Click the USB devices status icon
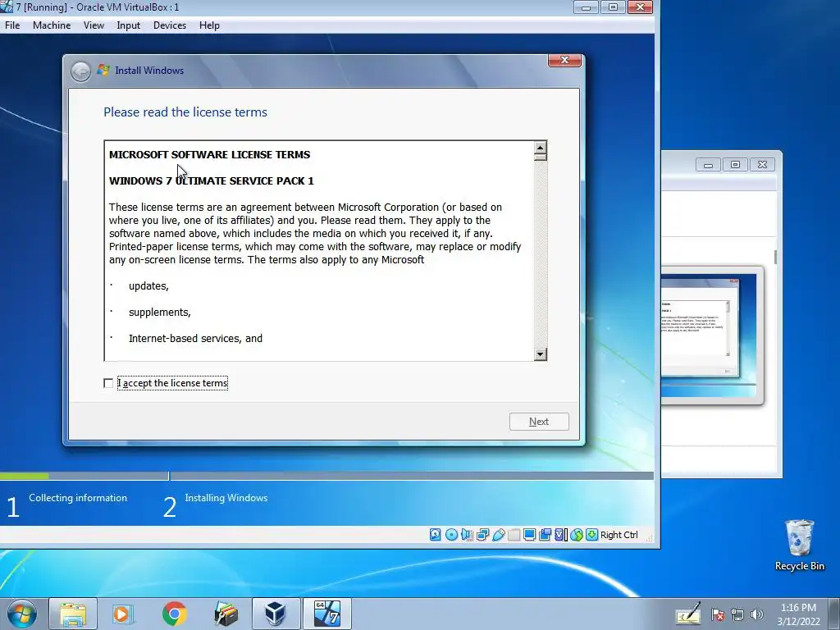Image resolution: width=840 pixels, height=630 pixels. tap(498, 535)
